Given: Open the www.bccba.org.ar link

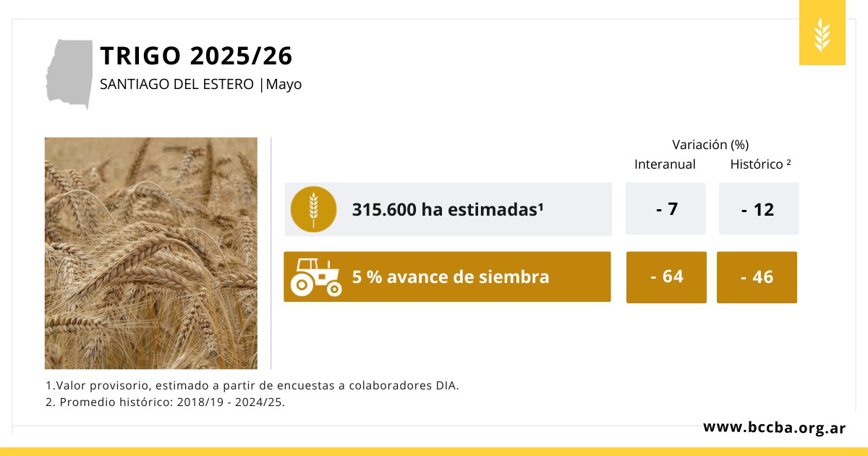Looking at the screenshot, I should click(774, 427).
